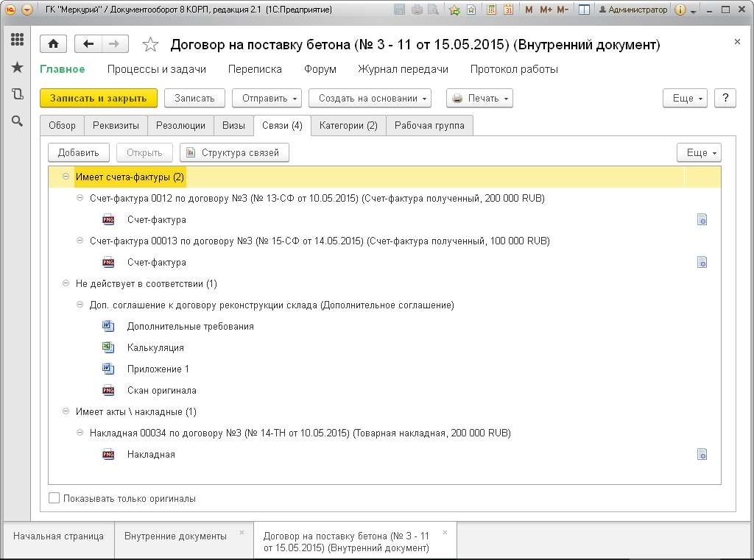
Task: Open 'Создать на основании' dropdown
Action: pyautogui.click(x=370, y=98)
